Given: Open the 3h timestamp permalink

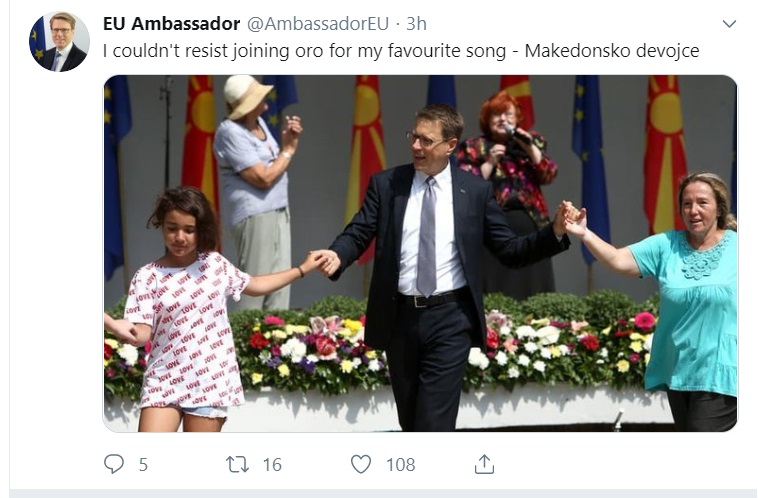Looking at the screenshot, I should tap(416, 24).
